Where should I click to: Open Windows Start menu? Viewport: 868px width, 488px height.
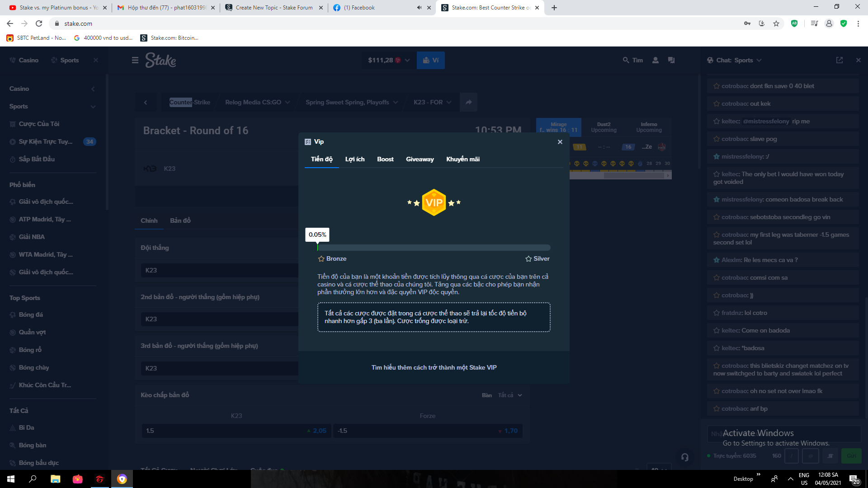click(11, 479)
